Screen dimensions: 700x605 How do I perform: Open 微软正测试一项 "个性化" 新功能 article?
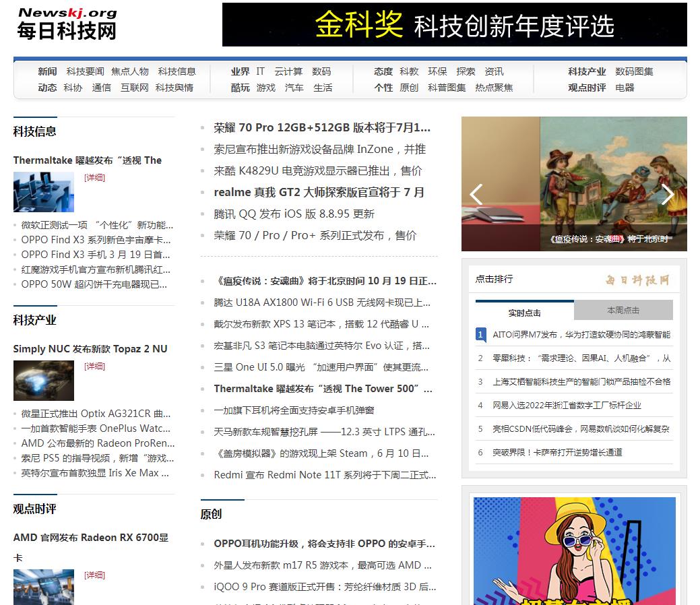(97, 225)
